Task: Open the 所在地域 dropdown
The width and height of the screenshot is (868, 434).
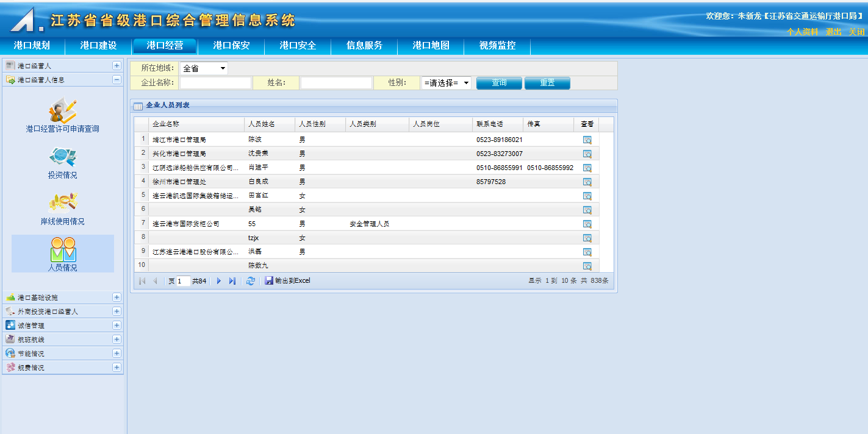Action: [204, 69]
